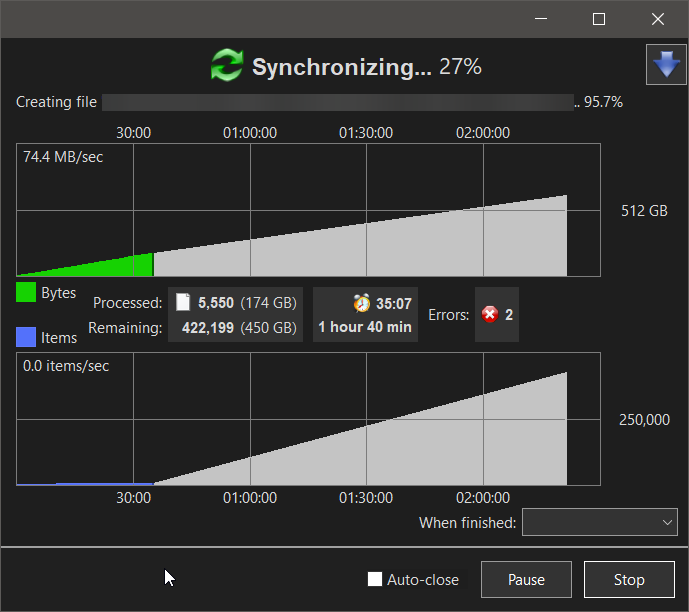Viewport: 689px width, 612px height.
Task: Click the bytes throughput graph area
Action: click(x=308, y=210)
